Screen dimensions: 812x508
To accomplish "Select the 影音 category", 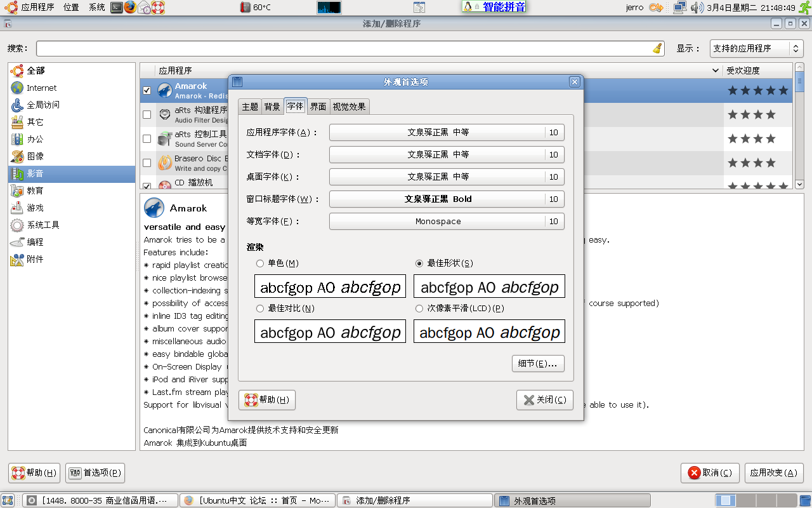I will [x=72, y=173].
